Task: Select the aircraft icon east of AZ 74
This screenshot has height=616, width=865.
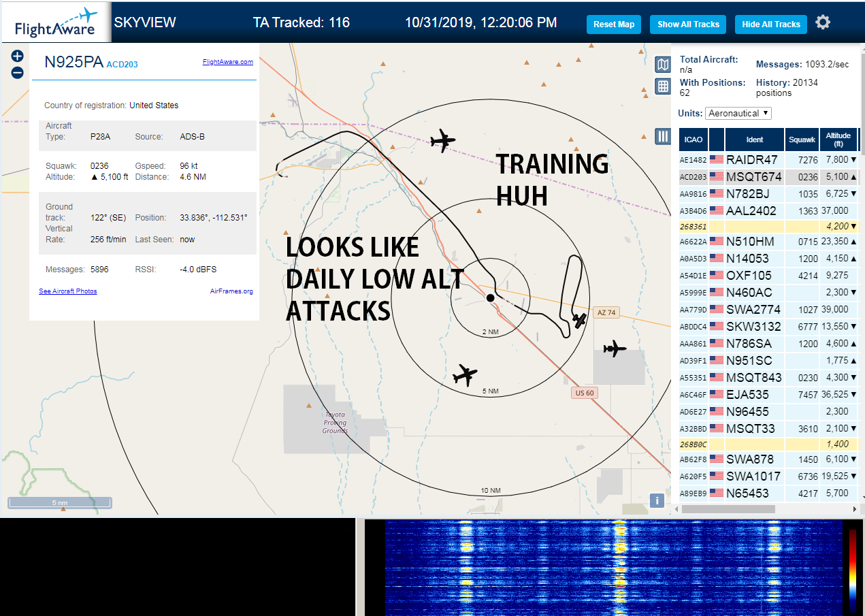Action: pos(615,348)
